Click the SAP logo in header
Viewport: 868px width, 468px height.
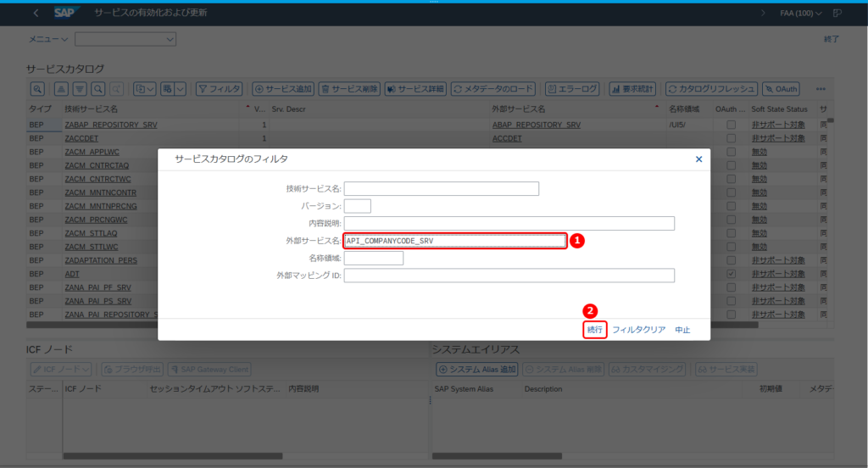pos(66,12)
